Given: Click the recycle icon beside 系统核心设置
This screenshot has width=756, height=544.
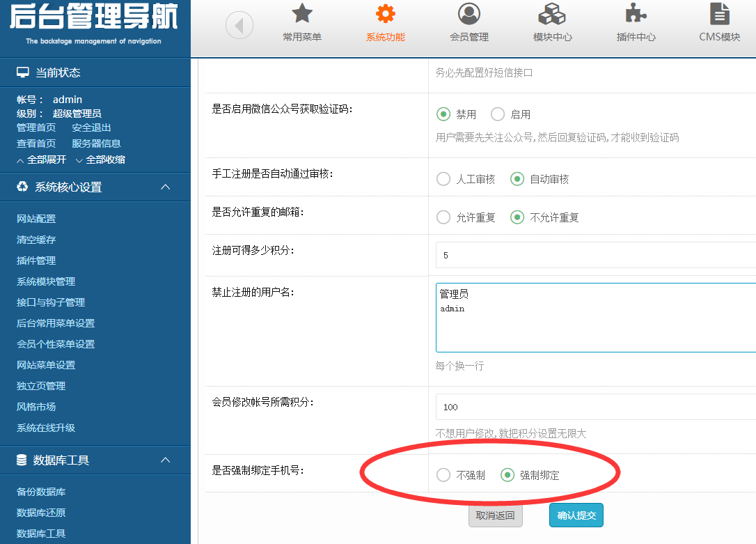Looking at the screenshot, I should 23,187.
